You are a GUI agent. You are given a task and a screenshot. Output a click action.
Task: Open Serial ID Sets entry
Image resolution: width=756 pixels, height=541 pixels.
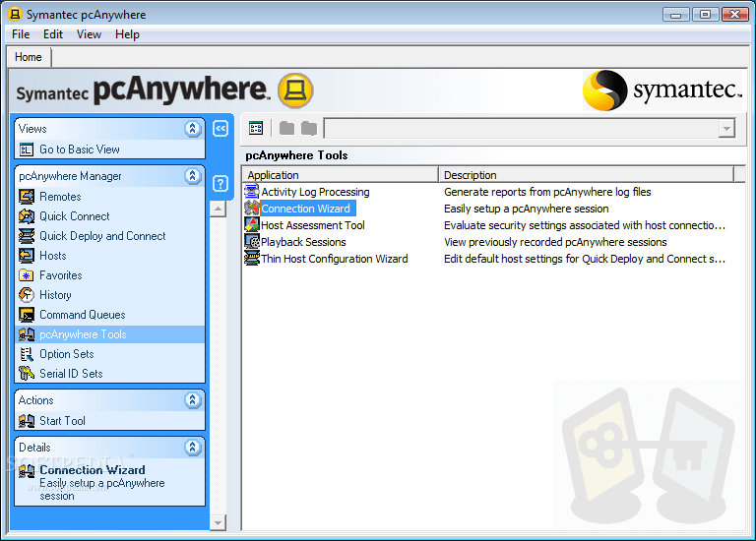point(71,374)
